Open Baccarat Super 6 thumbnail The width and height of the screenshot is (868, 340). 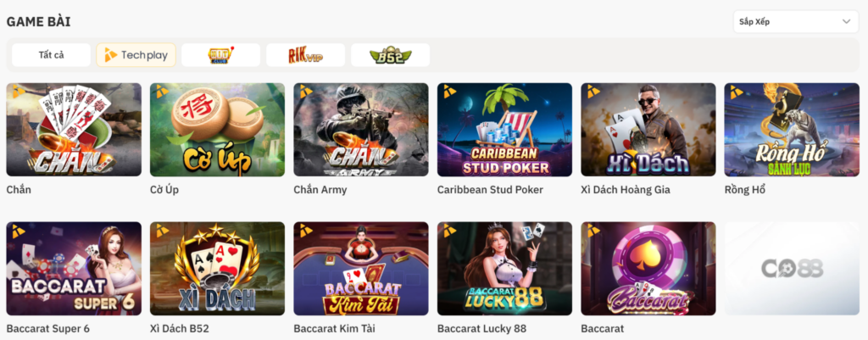(x=74, y=269)
